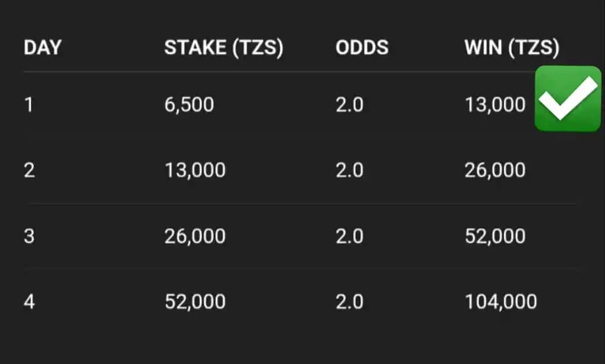This screenshot has width=605, height=364.
Task: Select the DAY column header
Action: pos(43,47)
